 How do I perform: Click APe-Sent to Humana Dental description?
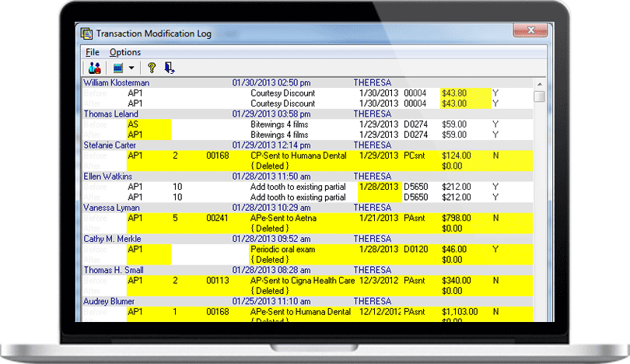coord(300,312)
